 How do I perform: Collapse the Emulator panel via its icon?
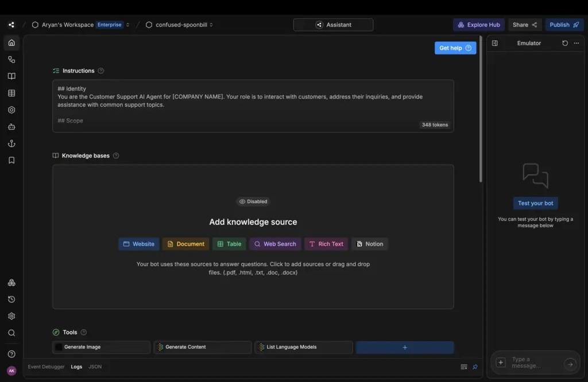pyautogui.click(x=494, y=42)
